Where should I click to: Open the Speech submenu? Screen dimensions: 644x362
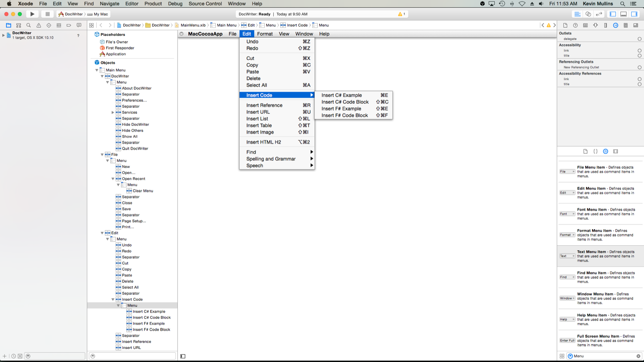[x=277, y=165]
